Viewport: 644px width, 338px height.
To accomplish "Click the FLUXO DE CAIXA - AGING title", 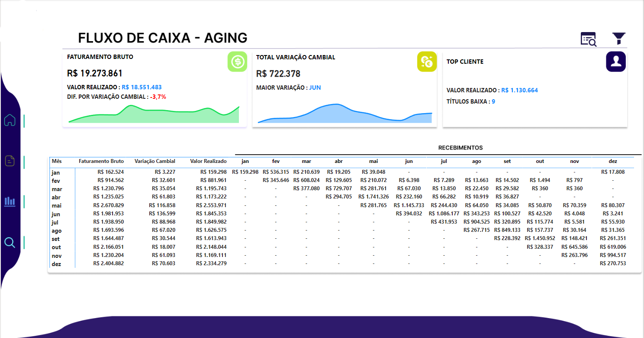I will tap(163, 38).
